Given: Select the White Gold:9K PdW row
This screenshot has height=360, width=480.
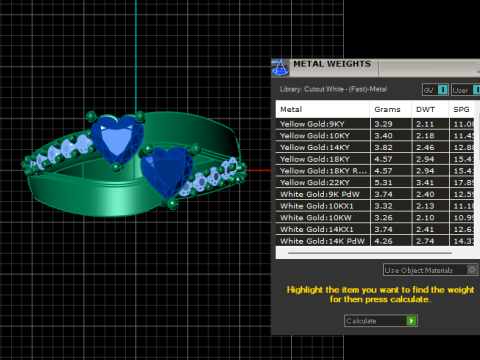Looking at the screenshot, I should point(375,194).
